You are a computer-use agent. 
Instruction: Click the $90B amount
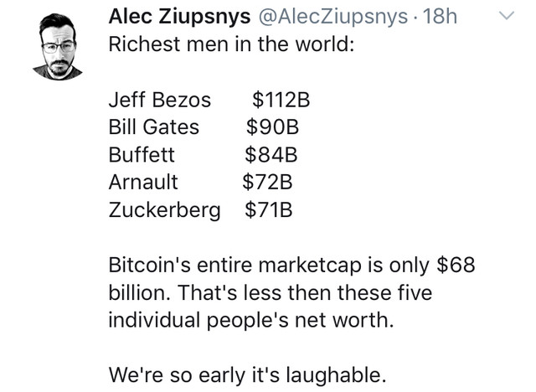(272, 126)
